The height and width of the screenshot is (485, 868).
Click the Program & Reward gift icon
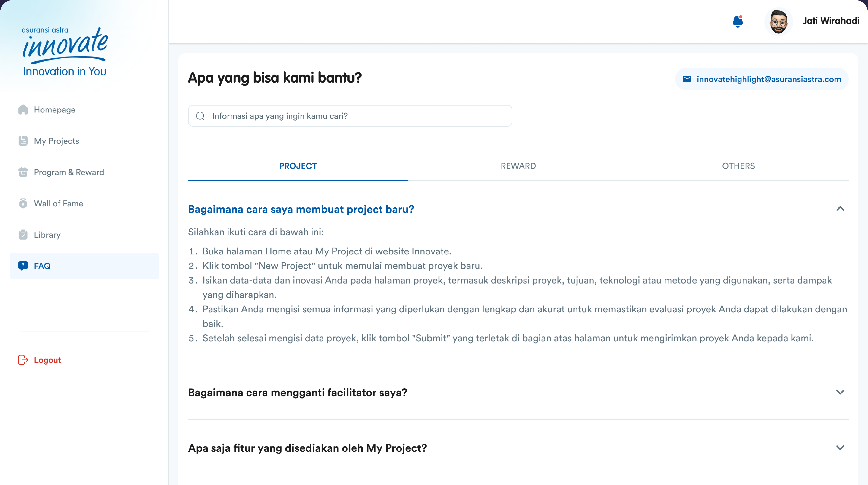click(x=23, y=172)
